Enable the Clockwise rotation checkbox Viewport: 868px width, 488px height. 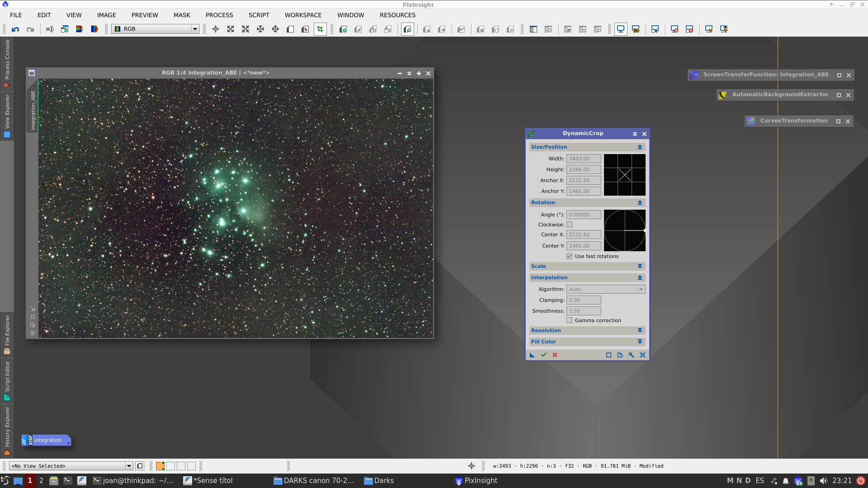pos(570,225)
